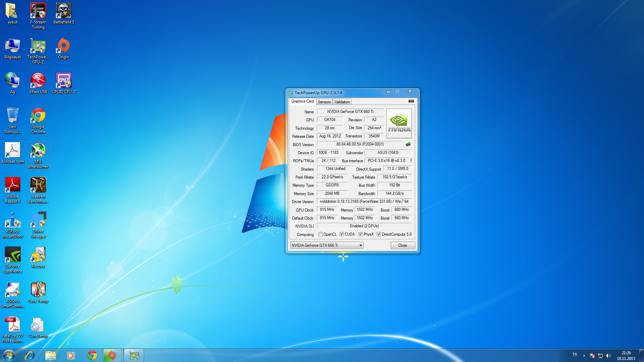Click the 1344 Unified shaders value
The height and width of the screenshot is (362, 644).
[x=335, y=169]
